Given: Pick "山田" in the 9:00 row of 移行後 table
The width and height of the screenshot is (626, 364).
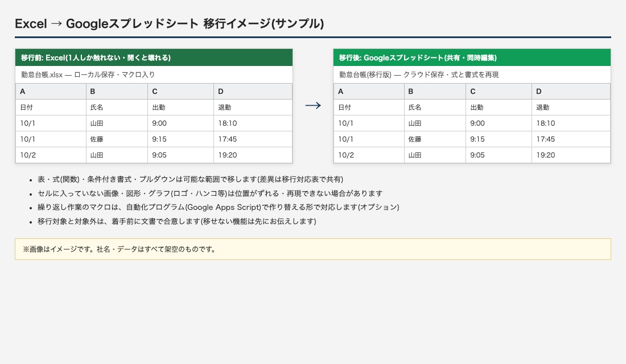Looking at the screenshot, I should tap(435, 123).
